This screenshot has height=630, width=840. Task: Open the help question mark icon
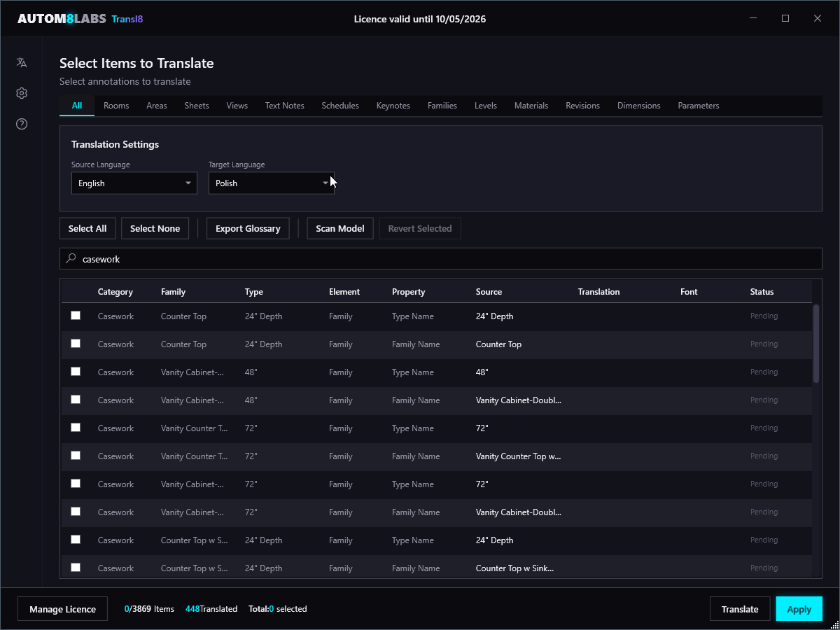22,124
